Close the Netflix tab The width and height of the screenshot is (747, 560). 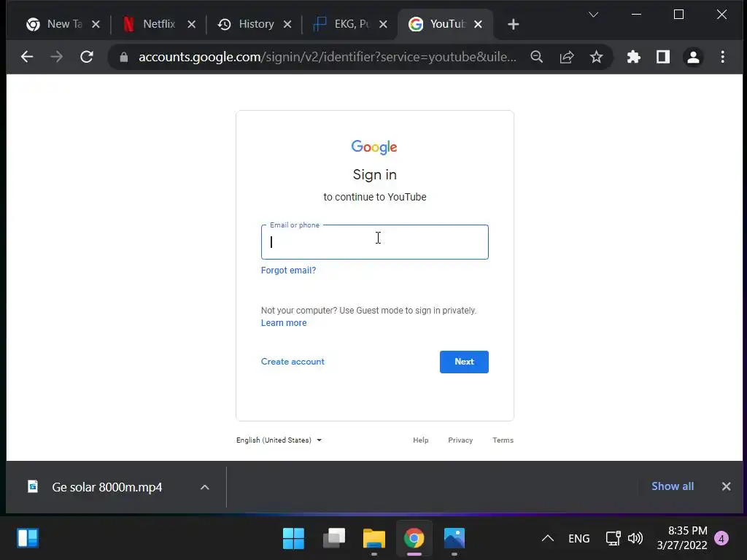point(192,24)
